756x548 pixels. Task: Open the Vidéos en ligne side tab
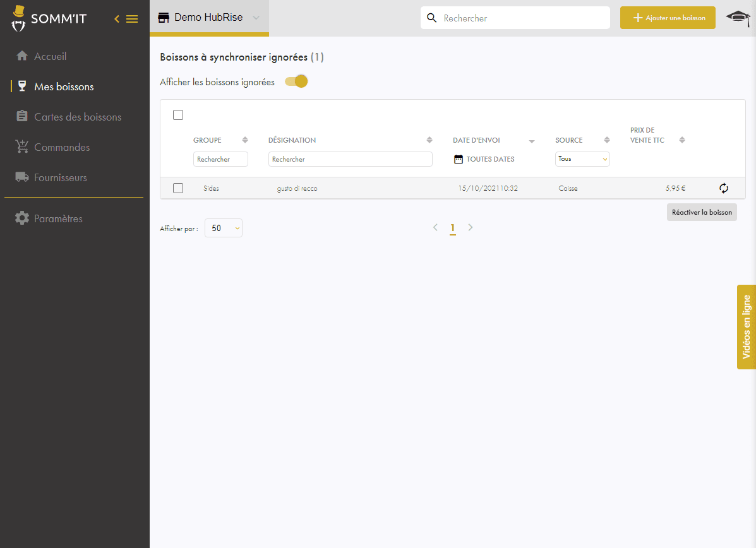click(746, 326)
